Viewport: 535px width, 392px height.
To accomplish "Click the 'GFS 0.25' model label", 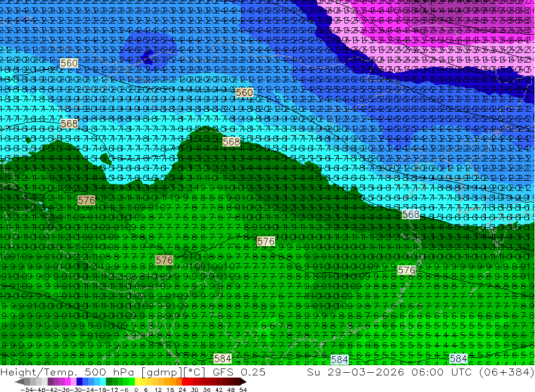I will tap(239, 372).
